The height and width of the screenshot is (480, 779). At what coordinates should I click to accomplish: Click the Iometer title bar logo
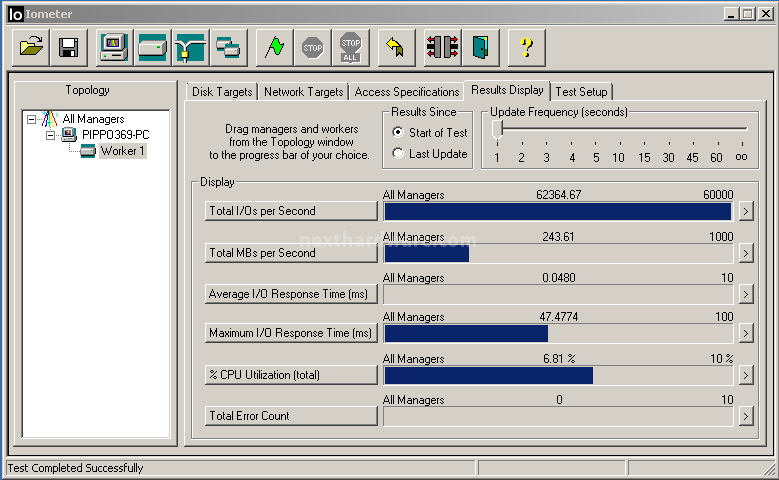[16, 14]
